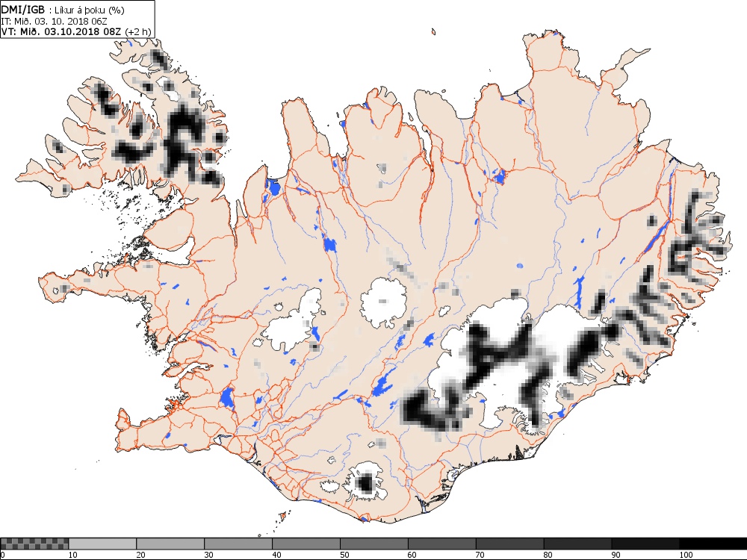Click the legend label '80'

[x=548, y=555]
